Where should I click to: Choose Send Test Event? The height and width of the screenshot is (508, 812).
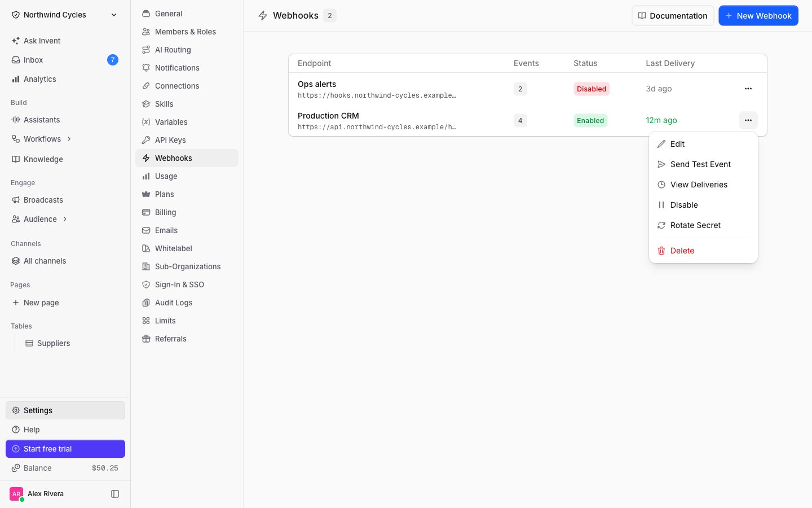(703, 164)
